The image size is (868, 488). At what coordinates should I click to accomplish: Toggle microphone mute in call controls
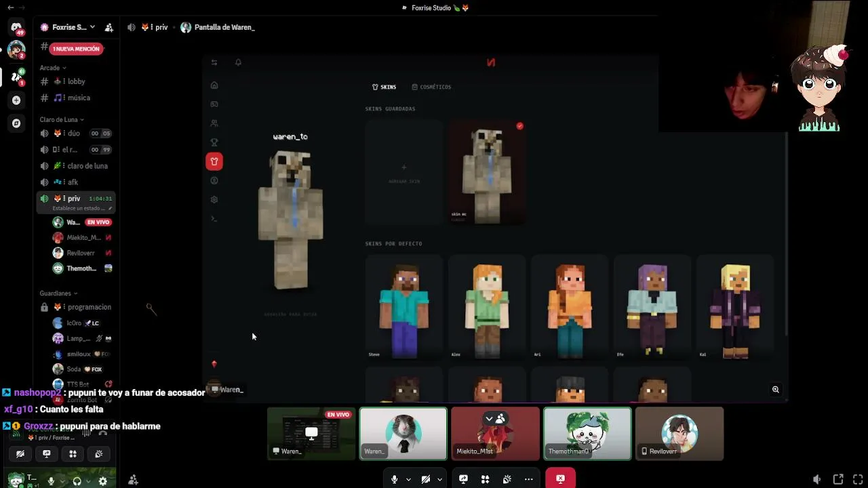(x=394, y=479)
